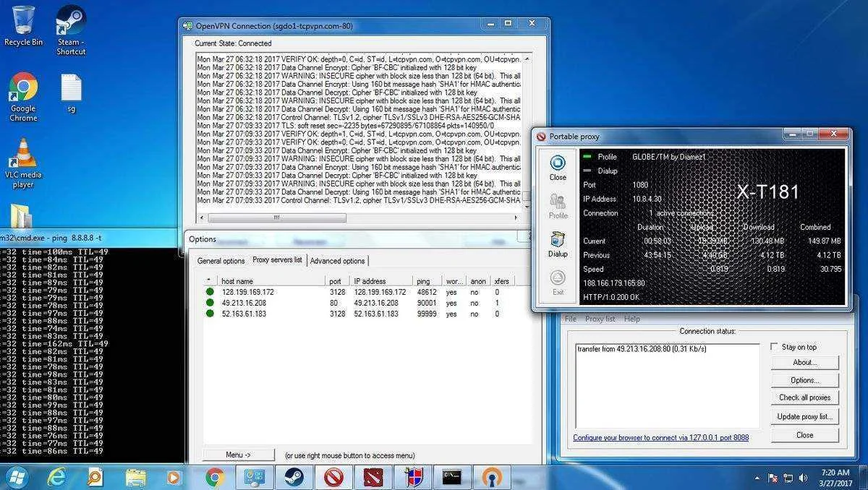The width and height of the screenshot is (868, 490).
Task: Click inside the Connection status text box
Action: point(667,386)
